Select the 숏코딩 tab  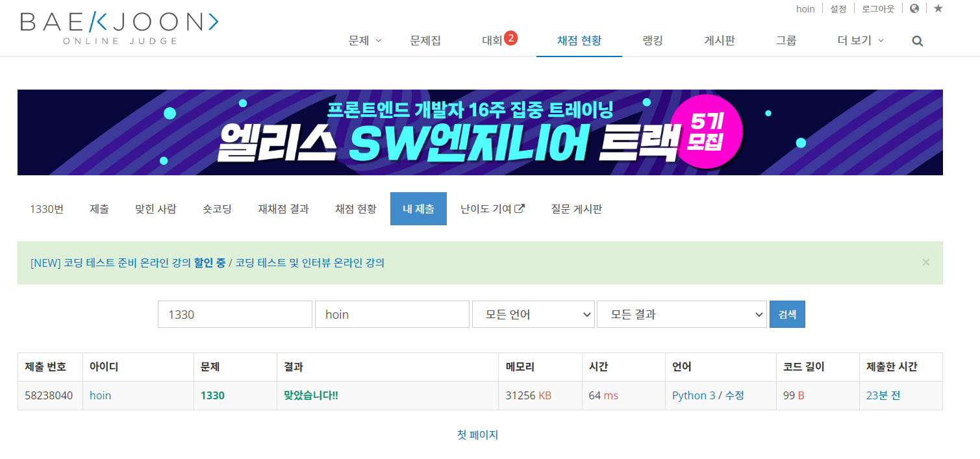pos(217,209)
